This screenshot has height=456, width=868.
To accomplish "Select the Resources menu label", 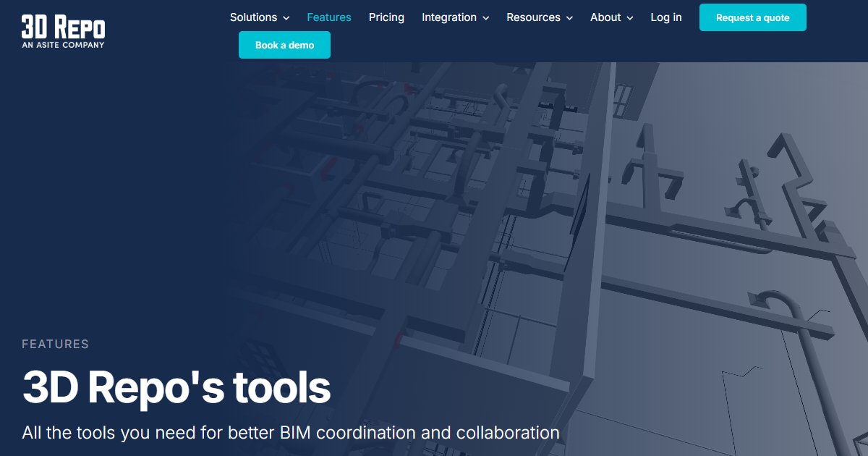I will point(533,17).
